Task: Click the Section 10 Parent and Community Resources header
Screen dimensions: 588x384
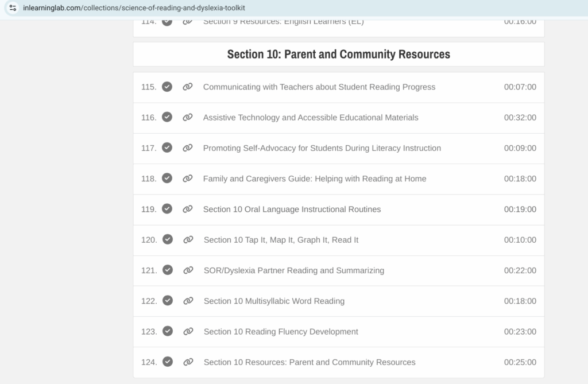Action: pyautogui.click(x=338, y=55)
